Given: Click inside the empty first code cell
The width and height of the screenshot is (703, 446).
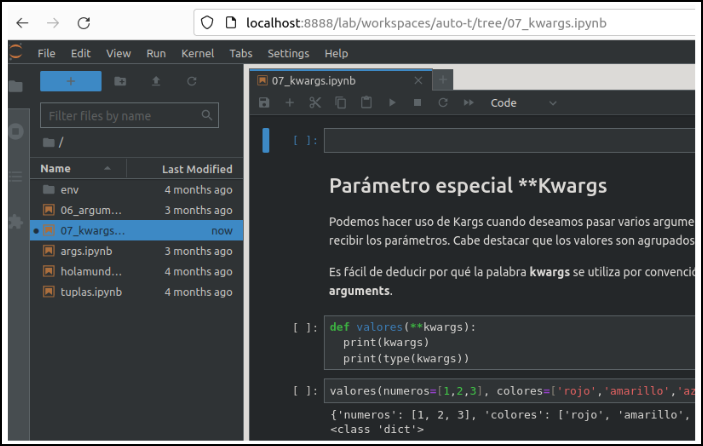Looking at the screenshot, I should coord(509,141).
